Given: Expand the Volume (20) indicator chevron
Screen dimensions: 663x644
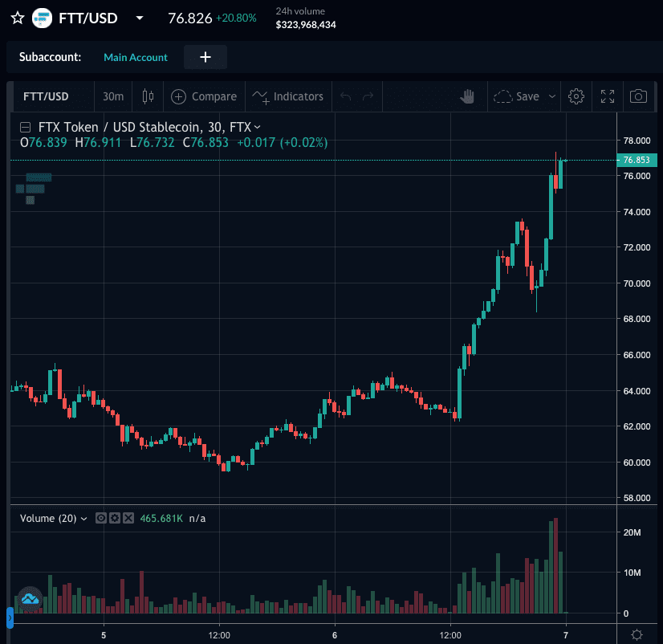Looking at the screenshot, I should coord(83,518).
